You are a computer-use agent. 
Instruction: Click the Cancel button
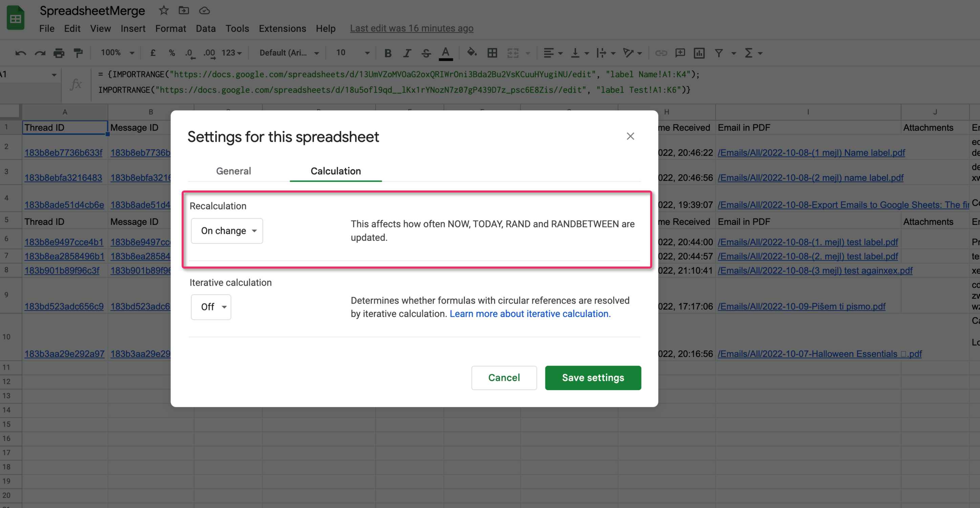pos(504,378)
